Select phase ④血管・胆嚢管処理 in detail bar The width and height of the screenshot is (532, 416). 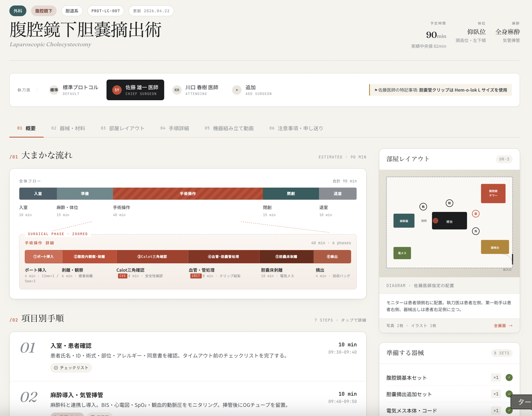pyautogui.click(x=223, y=257)
